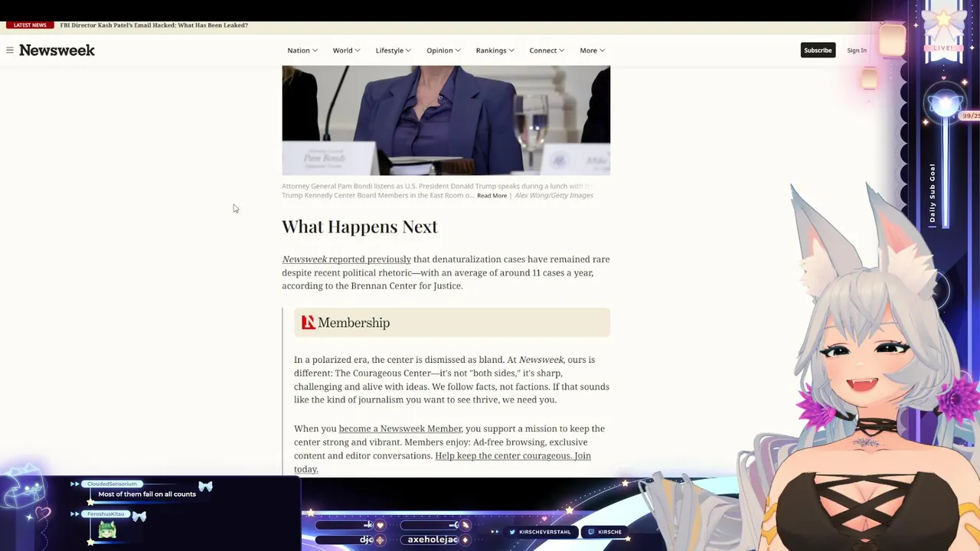The image size is (980, 551).
Task: Select the What Happens Next heading
Action: (360, 227)
